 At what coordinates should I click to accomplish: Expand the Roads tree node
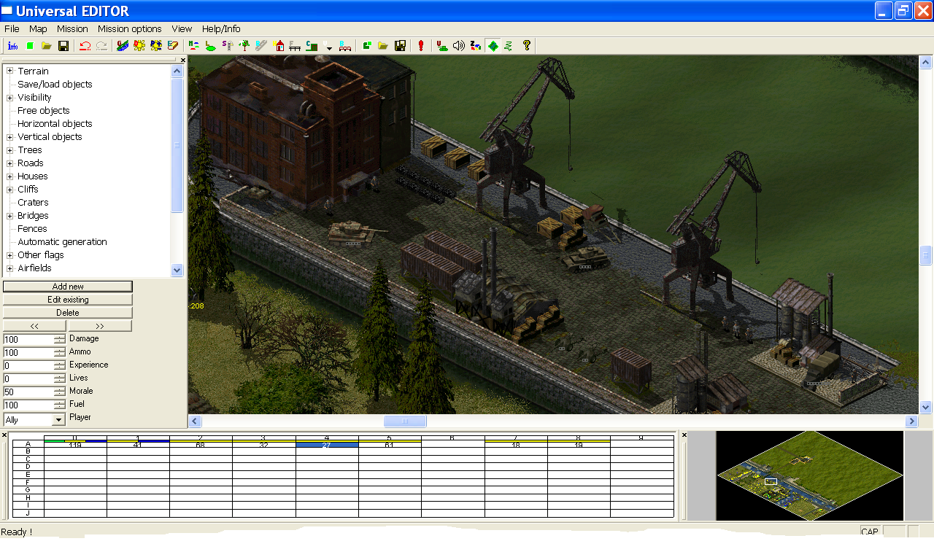tap(10, 163)
